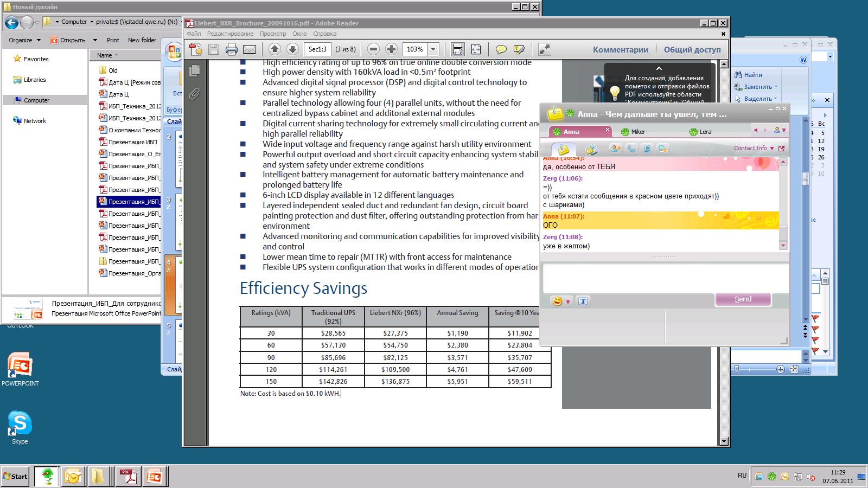868x488 pixels.
Task: Select Libraries in Explorer navigation pane
Action: tap(35, 80)
